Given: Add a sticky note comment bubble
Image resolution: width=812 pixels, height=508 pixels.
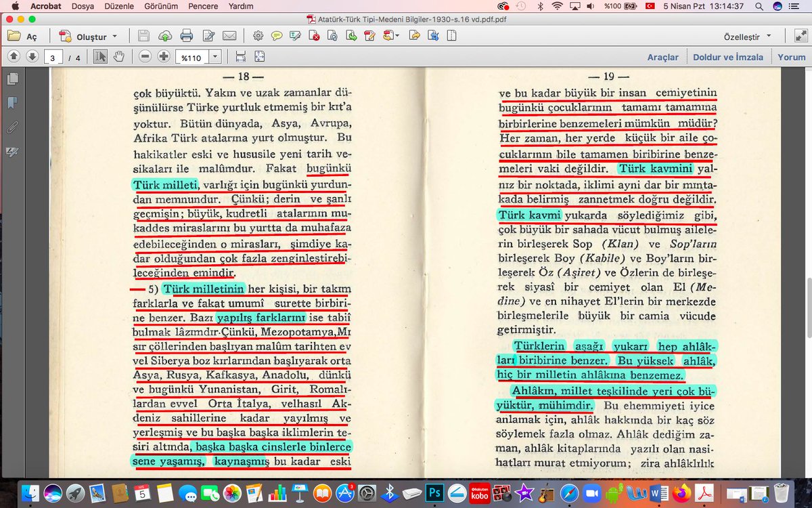Looking at the screenshot, I should (x=277, y=36).
